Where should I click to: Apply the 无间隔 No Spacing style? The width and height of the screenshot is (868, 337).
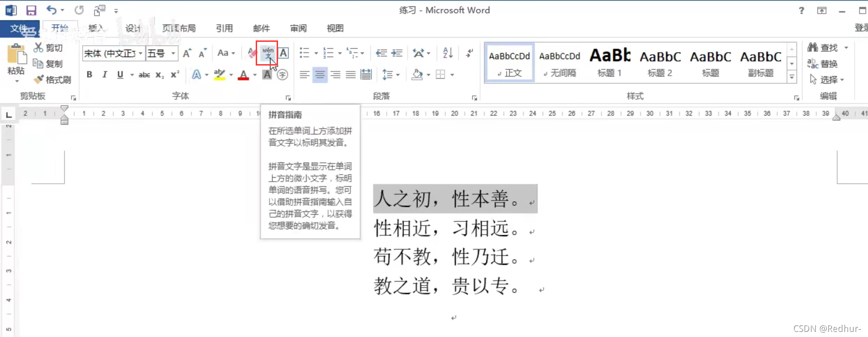[559, 63]
